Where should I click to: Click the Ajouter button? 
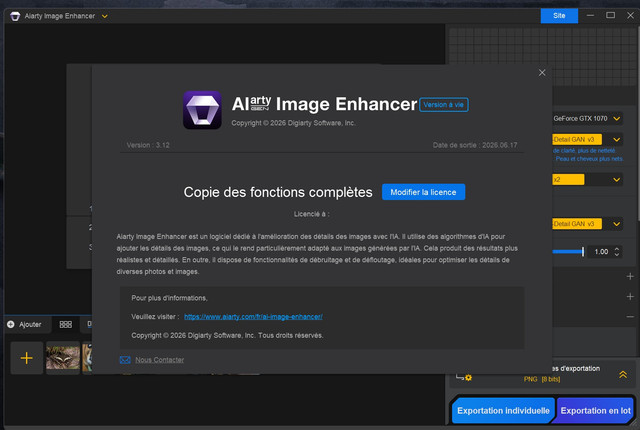coord(25,324)
